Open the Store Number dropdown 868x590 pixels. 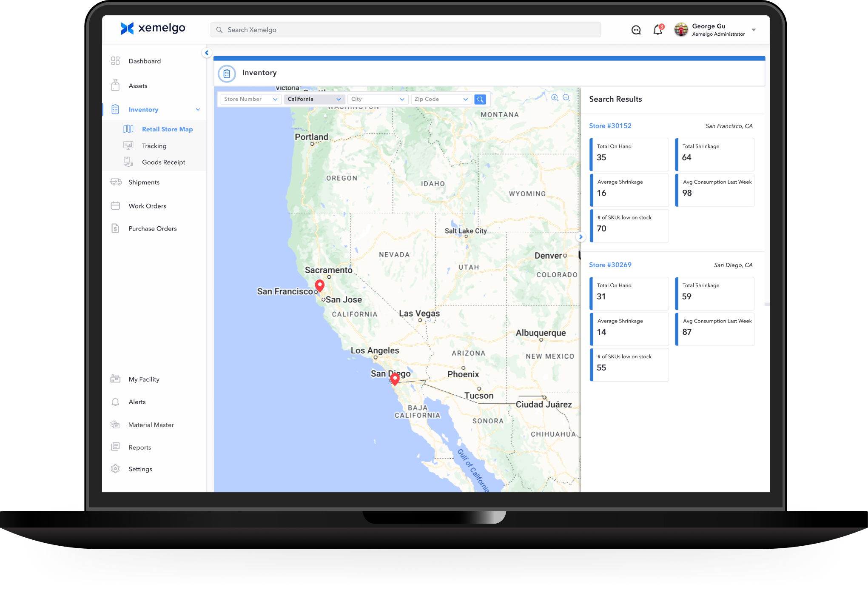coord(250,99)
